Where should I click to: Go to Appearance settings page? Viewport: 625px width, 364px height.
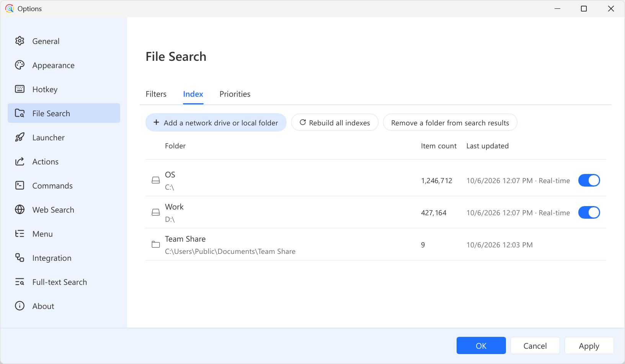click(x=64, y=65)
